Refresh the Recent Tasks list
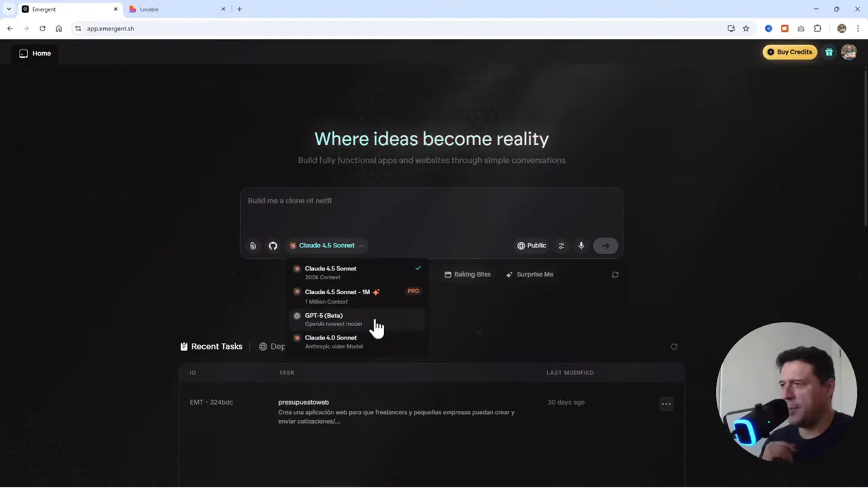 point(673,346)
